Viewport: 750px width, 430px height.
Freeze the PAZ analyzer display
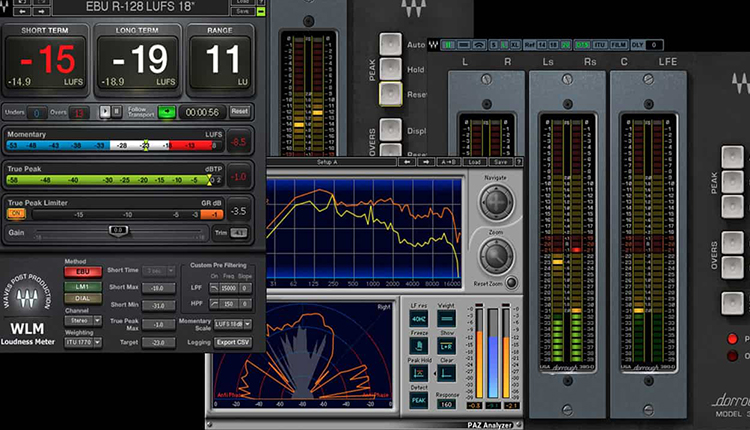419,346
